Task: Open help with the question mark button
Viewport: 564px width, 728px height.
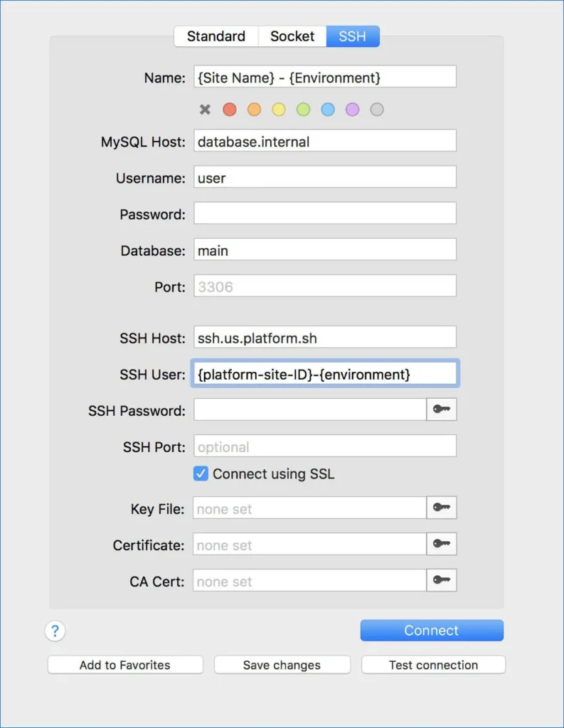Action: [55, 631]
